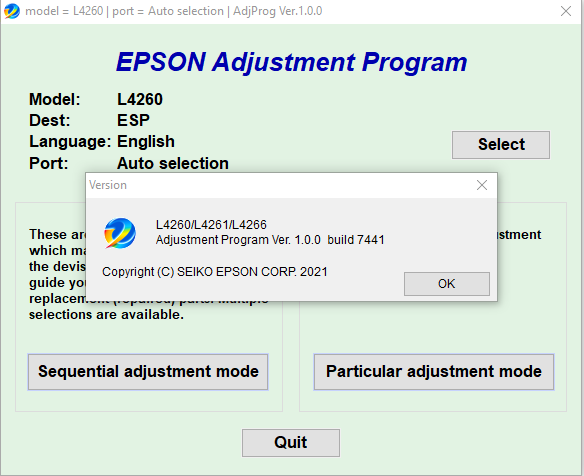Viewport: 584px width, 476px height.
Task: Click the ESP destination value
Action: coord(133,120)
